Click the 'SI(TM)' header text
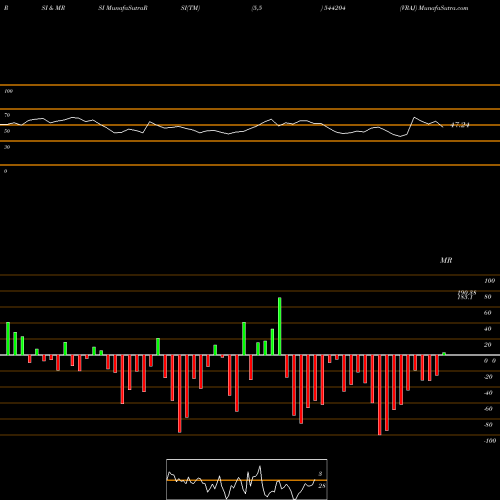Image resolution: width=500 pixels, height=500 pixels. 190,8
